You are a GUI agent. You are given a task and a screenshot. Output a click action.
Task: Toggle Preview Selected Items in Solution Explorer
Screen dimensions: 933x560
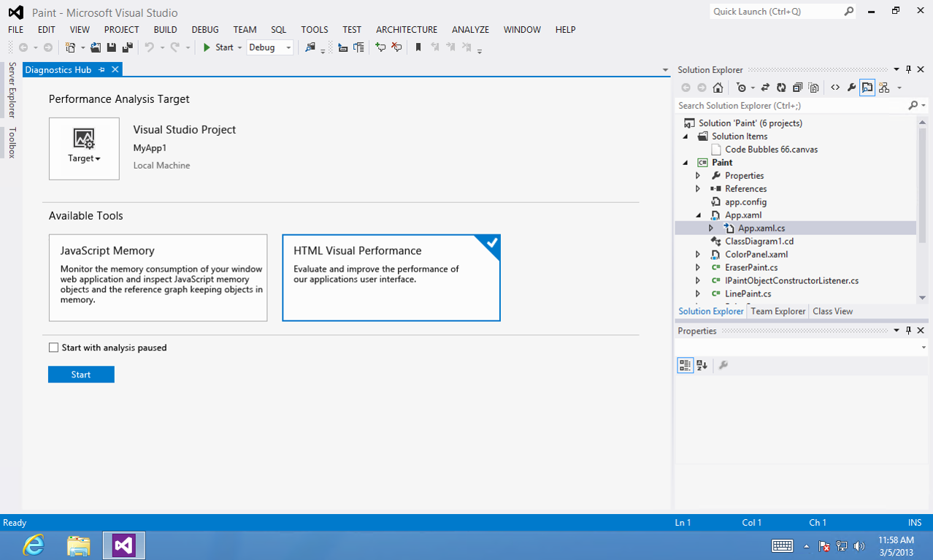pos(867,88)
